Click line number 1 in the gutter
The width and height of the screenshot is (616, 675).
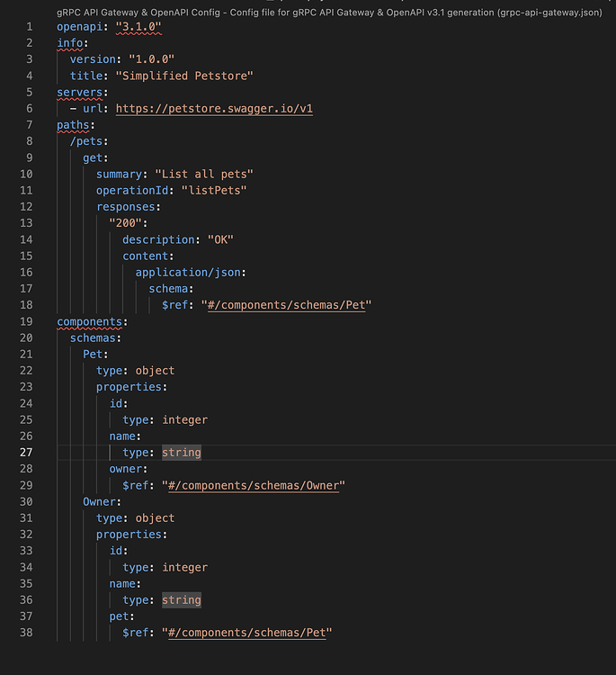(30, 27)
